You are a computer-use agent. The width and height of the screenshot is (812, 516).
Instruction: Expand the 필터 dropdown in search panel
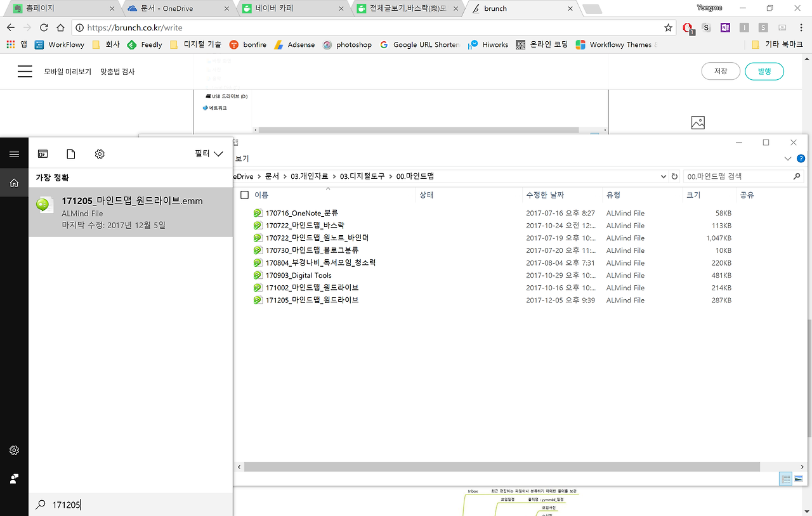[209, 154]
